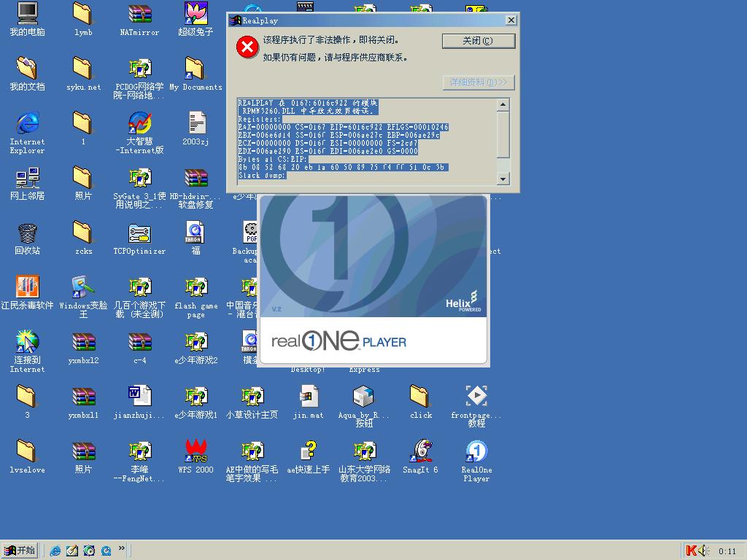
Task: Click the 详细资料(D) button
Action: pos(479,82)
